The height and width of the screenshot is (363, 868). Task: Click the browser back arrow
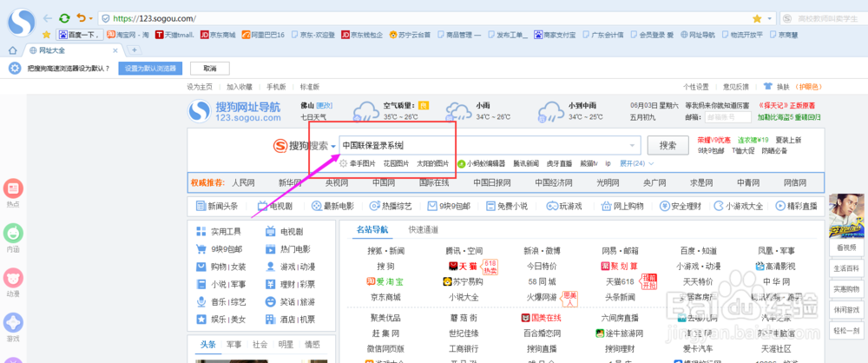(x=48, y=17)
